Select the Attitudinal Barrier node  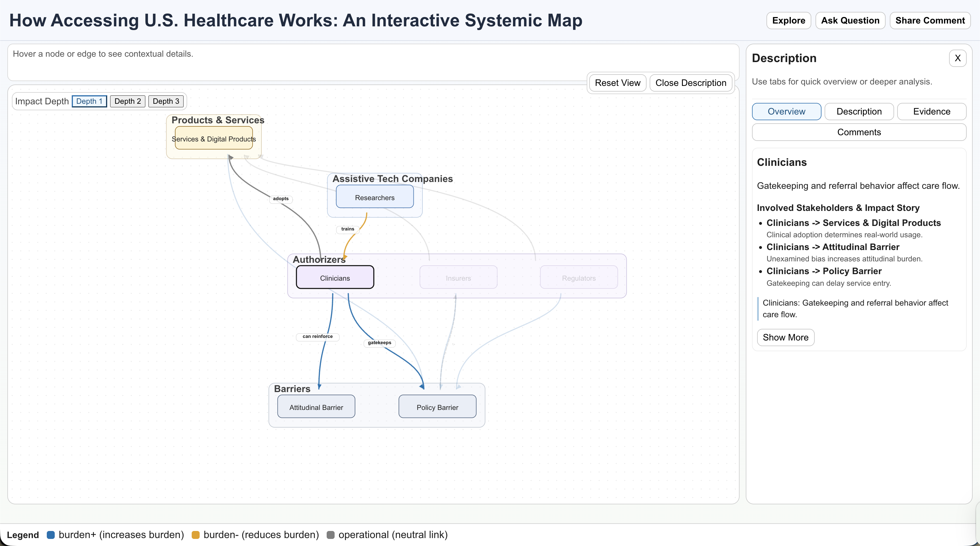coord(316,407)
